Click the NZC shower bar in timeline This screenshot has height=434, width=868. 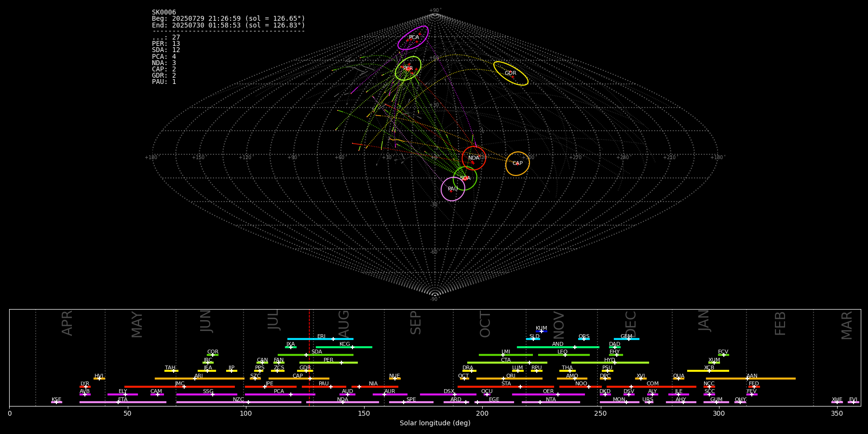239,402
